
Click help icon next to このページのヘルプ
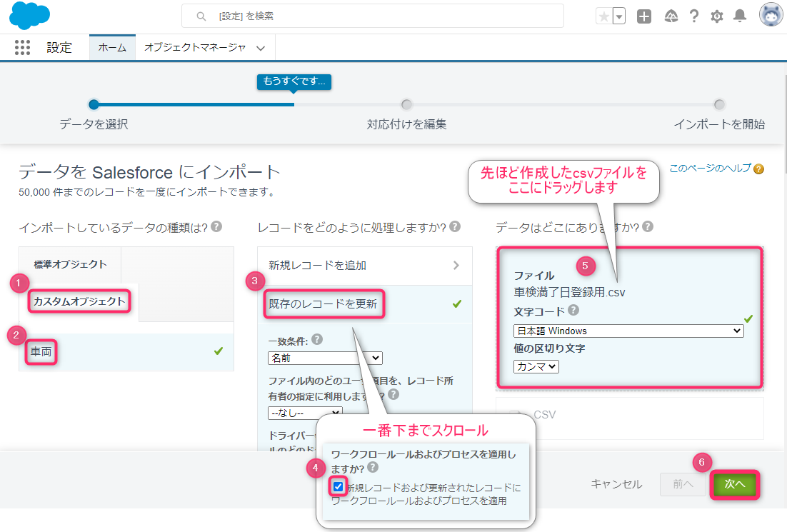[759, 169]
